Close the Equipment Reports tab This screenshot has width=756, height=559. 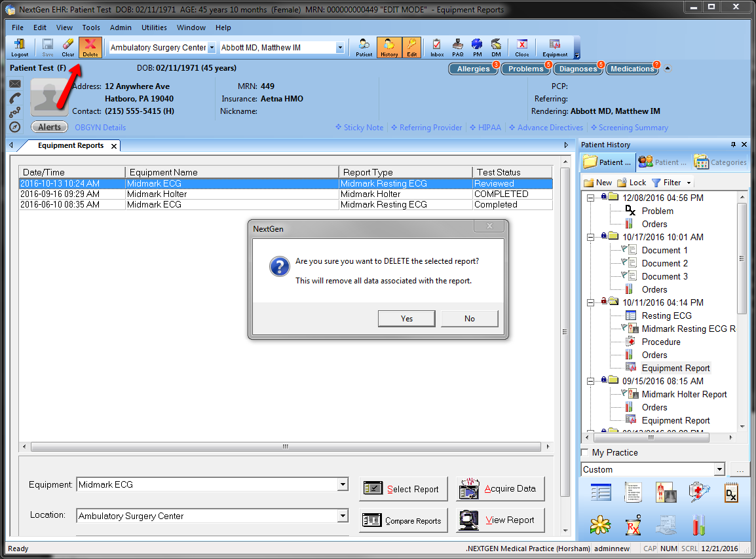coord(114,146)
